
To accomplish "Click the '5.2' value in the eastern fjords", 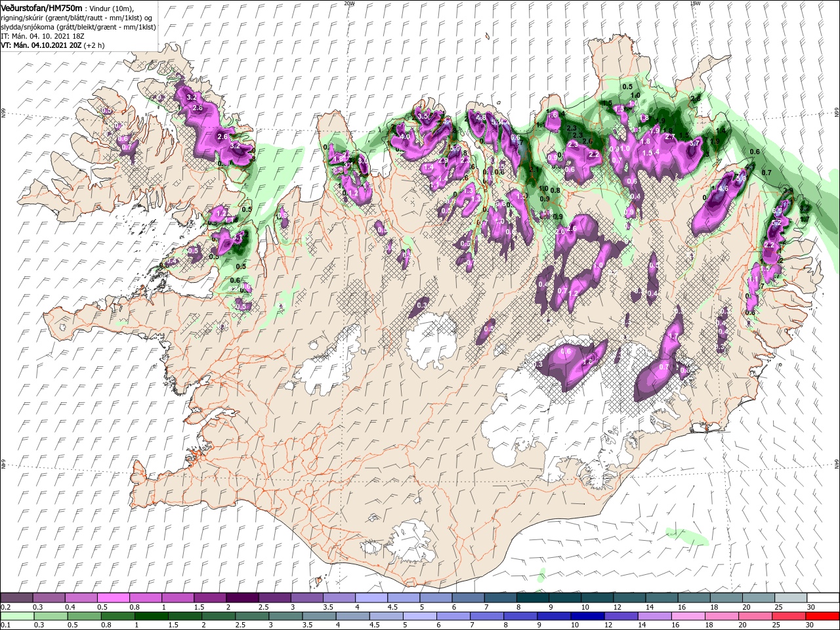I will 776,223.
